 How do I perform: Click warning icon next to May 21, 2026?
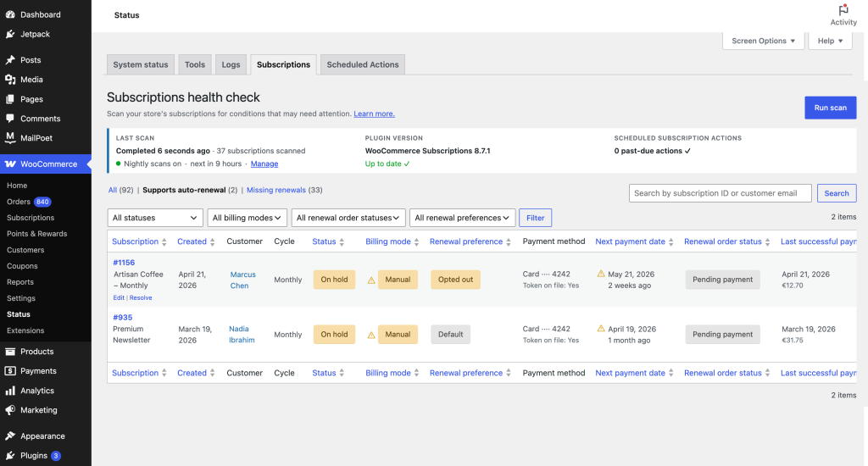tap(601, 274)
